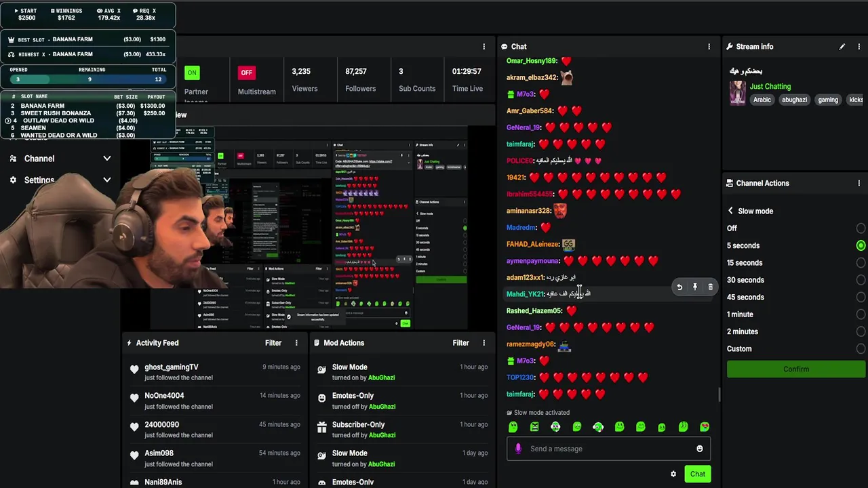The image size is (868, 488).
Task: Delete Mahdi_YK21's chat message
Action: [x=710, y=287]
